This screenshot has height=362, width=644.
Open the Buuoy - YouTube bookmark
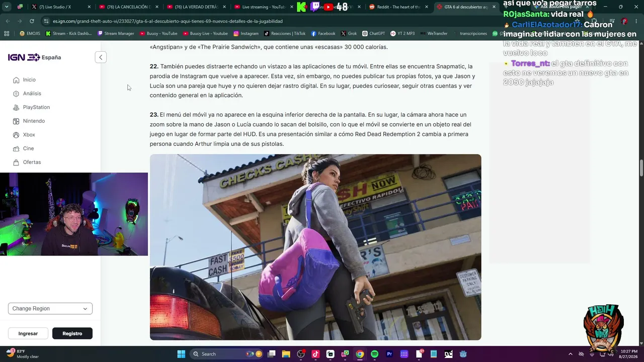(x=158, y=34)
